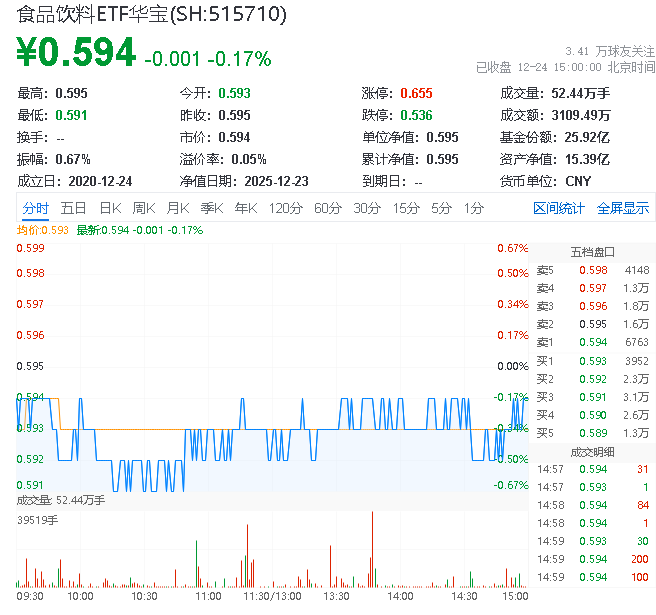The width and height of the screenshot is (656, 615).
Task: Select the 分时 chart tab
Action: tap(35, 208)
